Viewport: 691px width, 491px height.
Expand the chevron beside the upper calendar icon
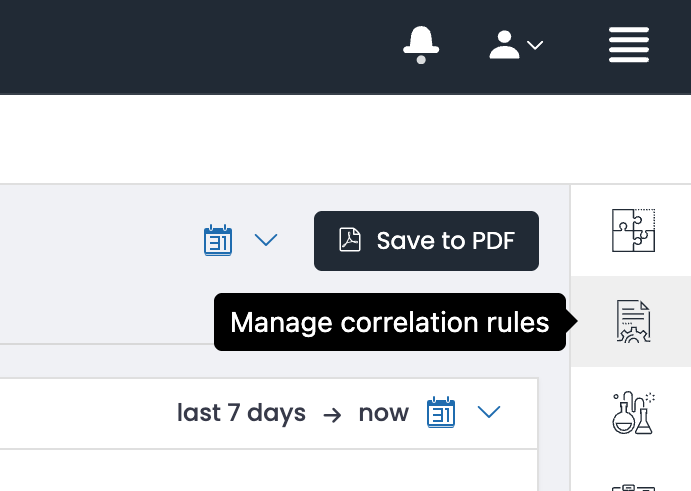pyautogui.click(x=266, y=240)
